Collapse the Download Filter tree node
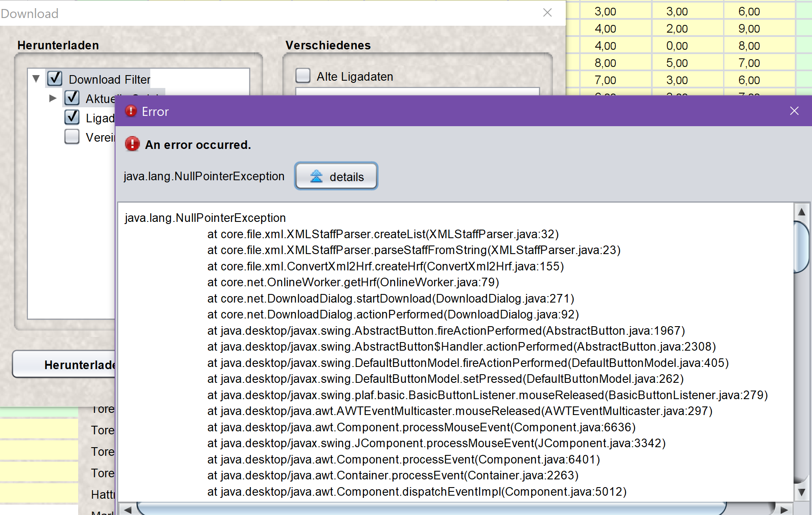The height and width of the screenshot is (515, 812). click(x=36, y=79)
